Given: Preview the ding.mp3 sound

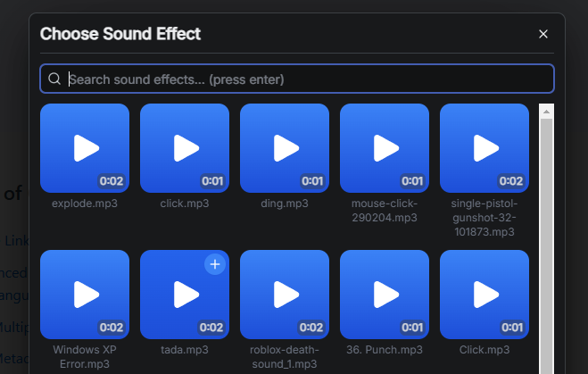Looking at the screenshot, I should tap(285, 147).
